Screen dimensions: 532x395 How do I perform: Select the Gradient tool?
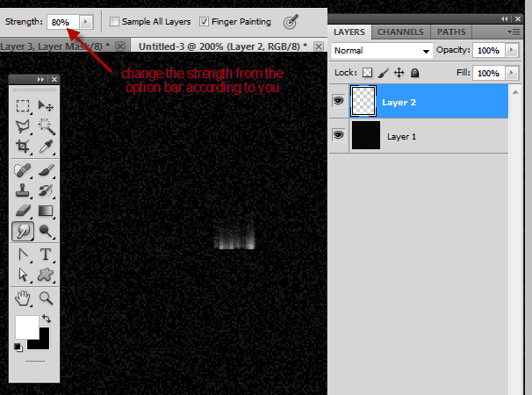pyautogui.click(x=46, y=211)
